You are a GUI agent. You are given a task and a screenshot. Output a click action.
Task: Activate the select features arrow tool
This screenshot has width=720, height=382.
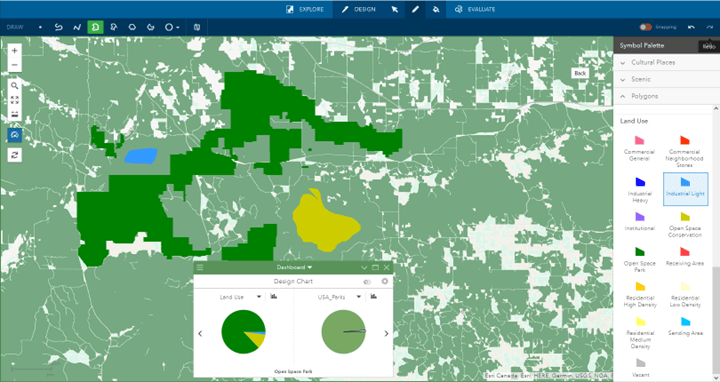[x=394, y=9]
